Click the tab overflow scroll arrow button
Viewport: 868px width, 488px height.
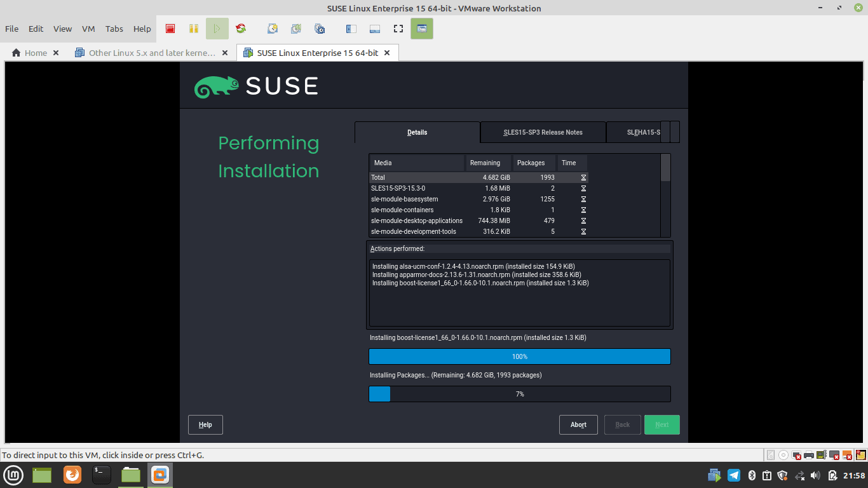(x=675, y=132)
